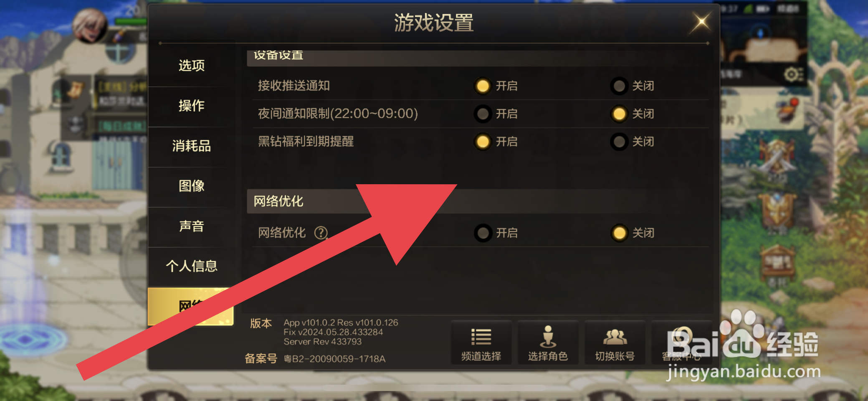The image size is (868, 401).
Task: Open the 个人信息 tab
Action: point(191,266)
